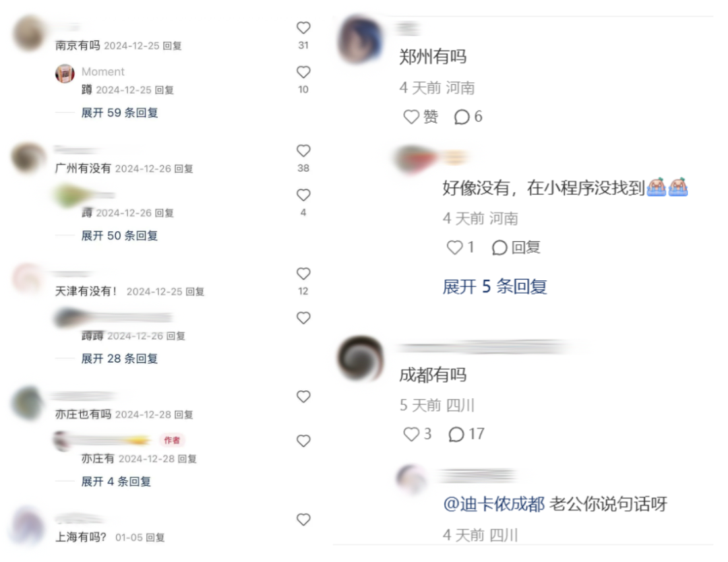This screenshot has width=728, height=562.
Task: Click 回复 next to 南京有吗 comment
Action: pos(172,46)
